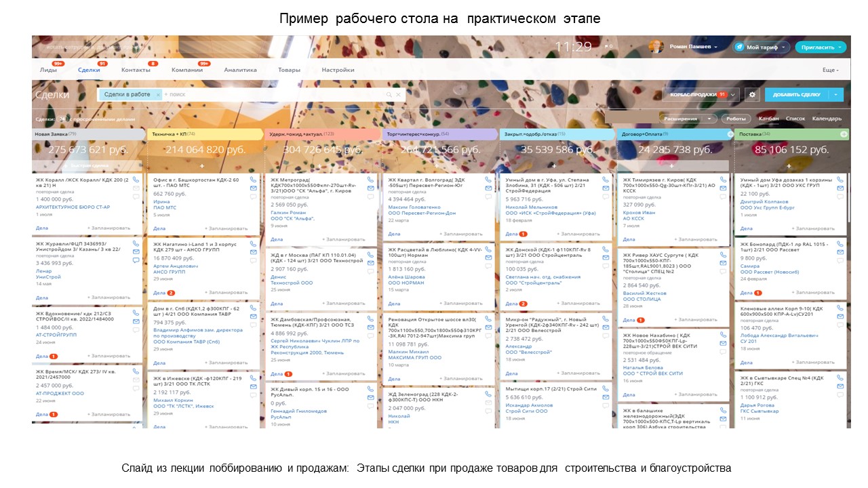Click the magnifier icon in the deals search
This screenshot has width=868, height=488.
(x=389, y=95)
